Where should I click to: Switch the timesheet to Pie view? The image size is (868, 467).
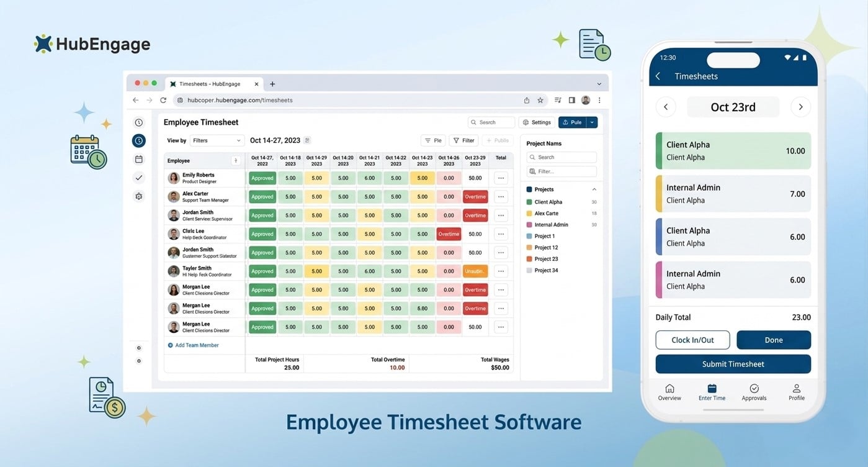(x=432, y=140)
